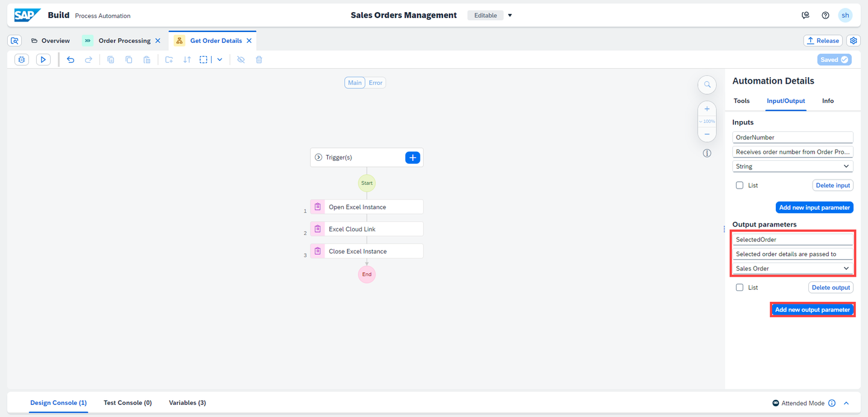Open the String type dropdown
Screen dimensions: 868x417
(x=793, y=166)
